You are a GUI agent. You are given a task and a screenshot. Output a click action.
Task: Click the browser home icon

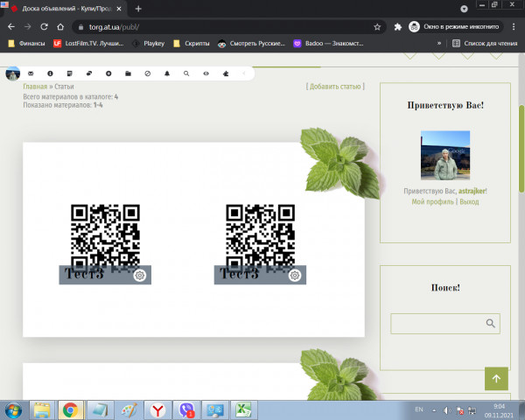(x=60, y=27)
